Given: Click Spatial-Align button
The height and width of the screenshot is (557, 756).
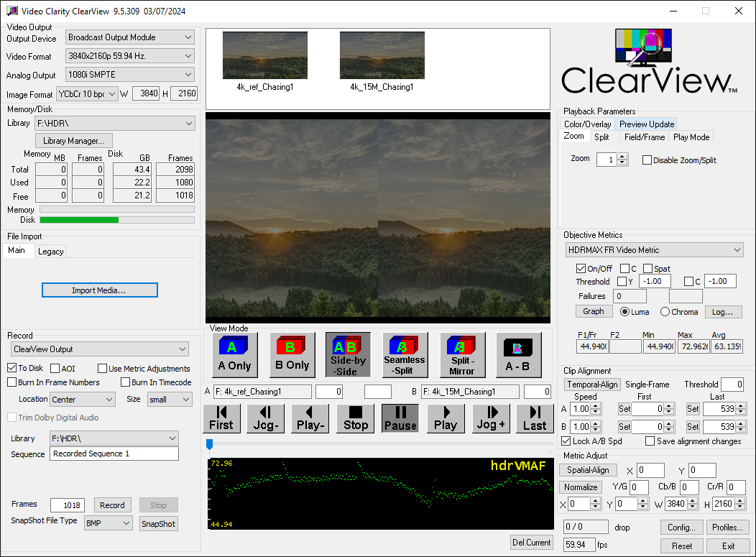Looking at the screenshot, I should [588, 470].
